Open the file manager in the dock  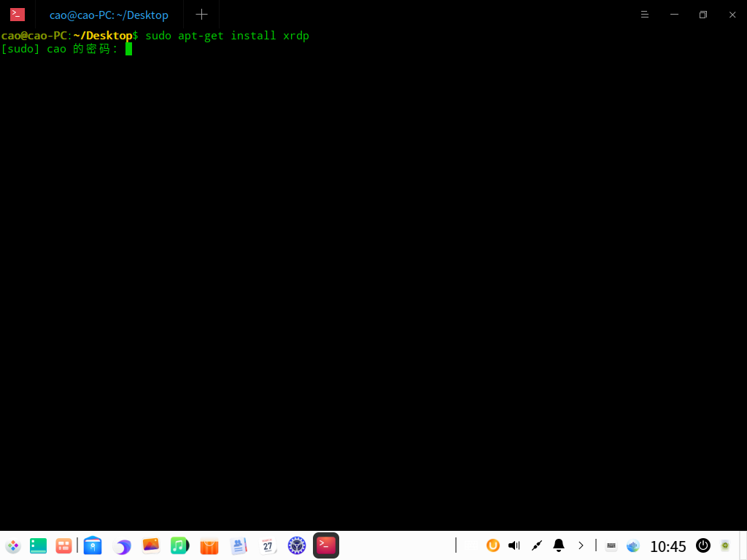[x=93, y=545]
